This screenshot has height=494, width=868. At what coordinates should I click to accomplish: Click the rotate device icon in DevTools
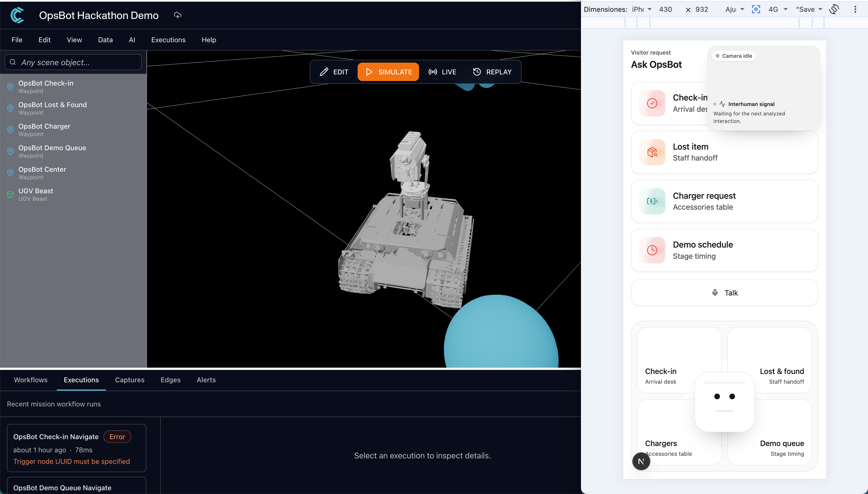tap(834, 9)
